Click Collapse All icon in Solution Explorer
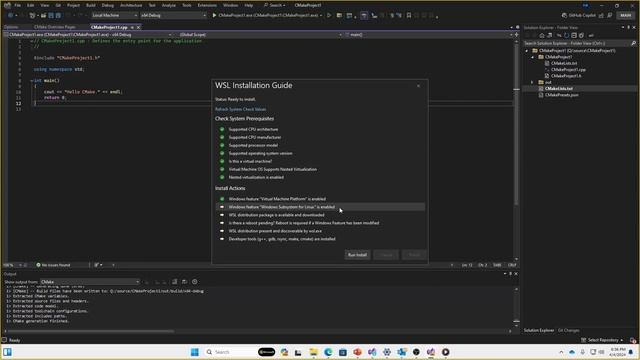The width and height of the screenshot is (640, 360). tap(574, 36)
